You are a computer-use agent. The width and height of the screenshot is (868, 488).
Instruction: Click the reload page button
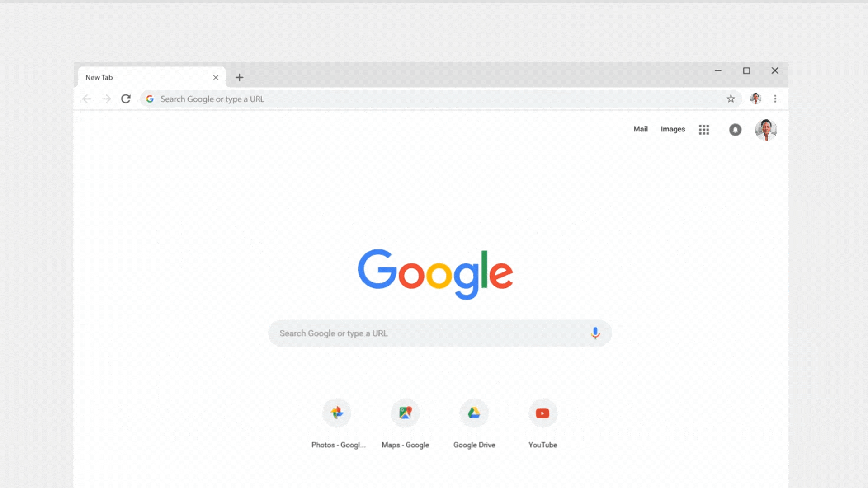point(125,99)
